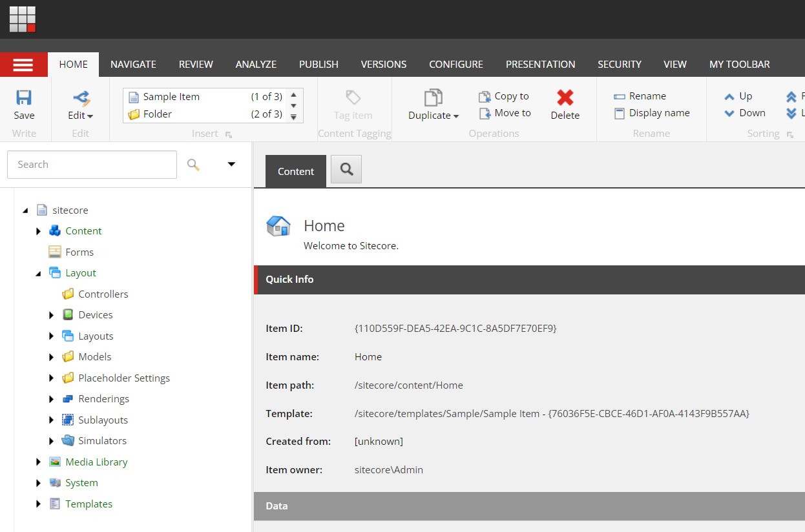Expand the Layouts tree node
This screenshot has width=805, height=532.
click(51, 336)
